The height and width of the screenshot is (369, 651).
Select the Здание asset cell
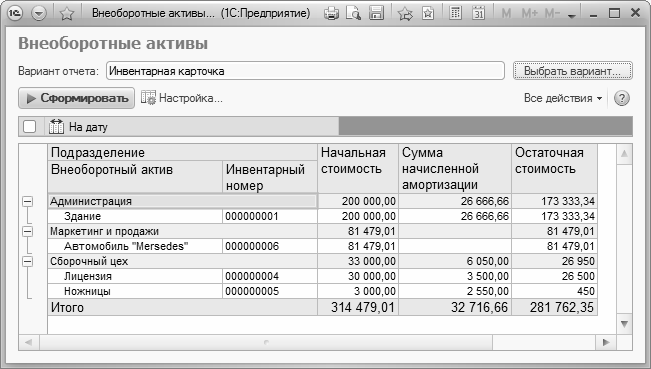[135, 216]
